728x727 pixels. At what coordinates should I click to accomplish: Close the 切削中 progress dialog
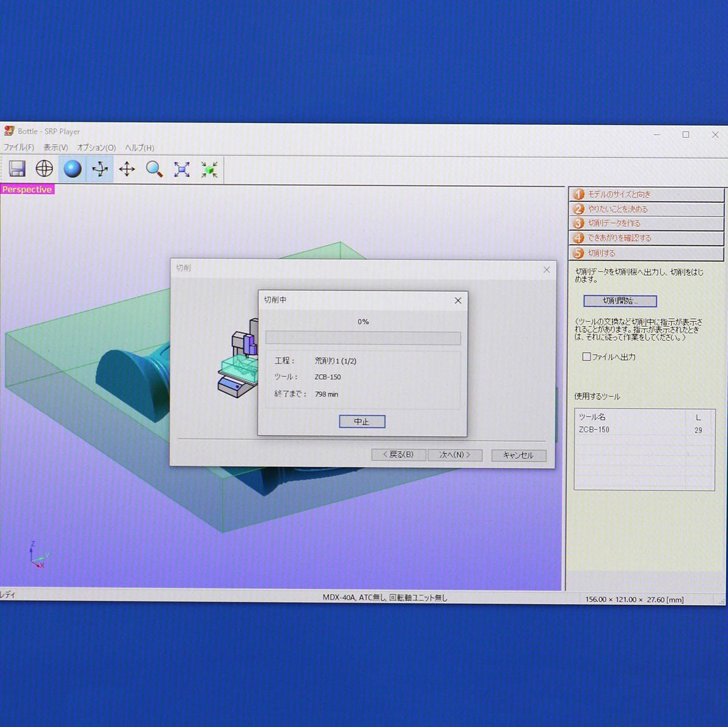click(x=458, y=300)
